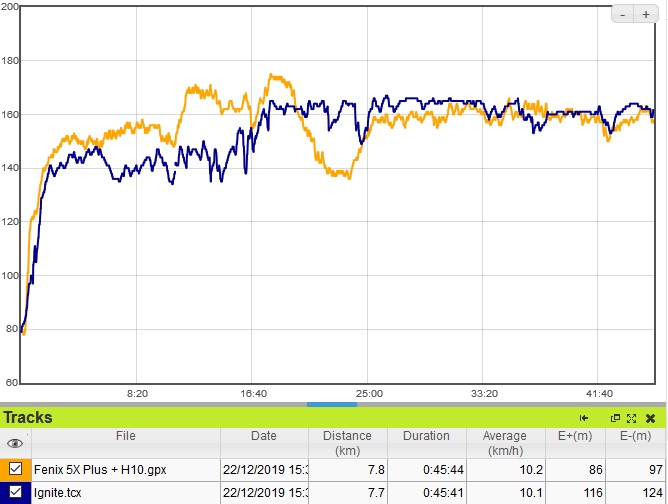Image resolution: width=668 pixels, height=504 pixels.
Task: Sort tracks by Date column
Action: (264, 436)
